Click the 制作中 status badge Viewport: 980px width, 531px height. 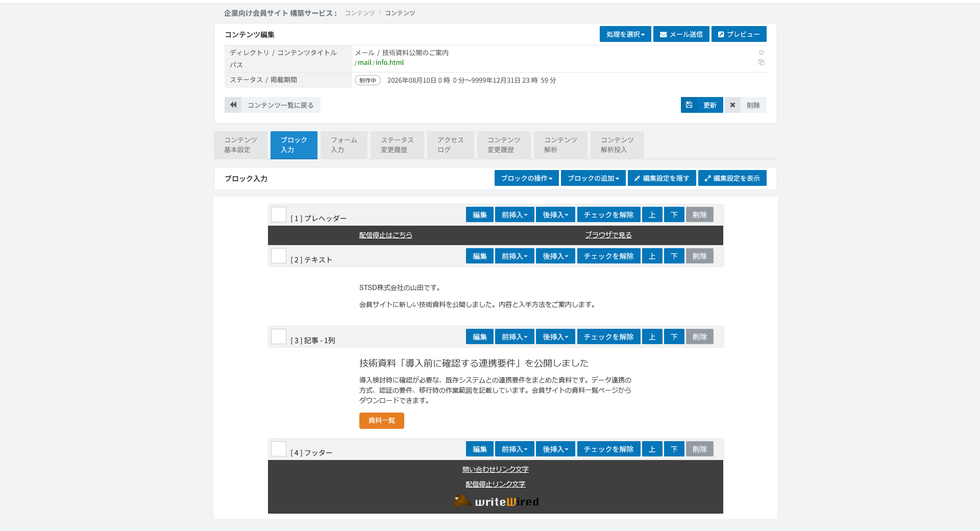click(367, 80)
